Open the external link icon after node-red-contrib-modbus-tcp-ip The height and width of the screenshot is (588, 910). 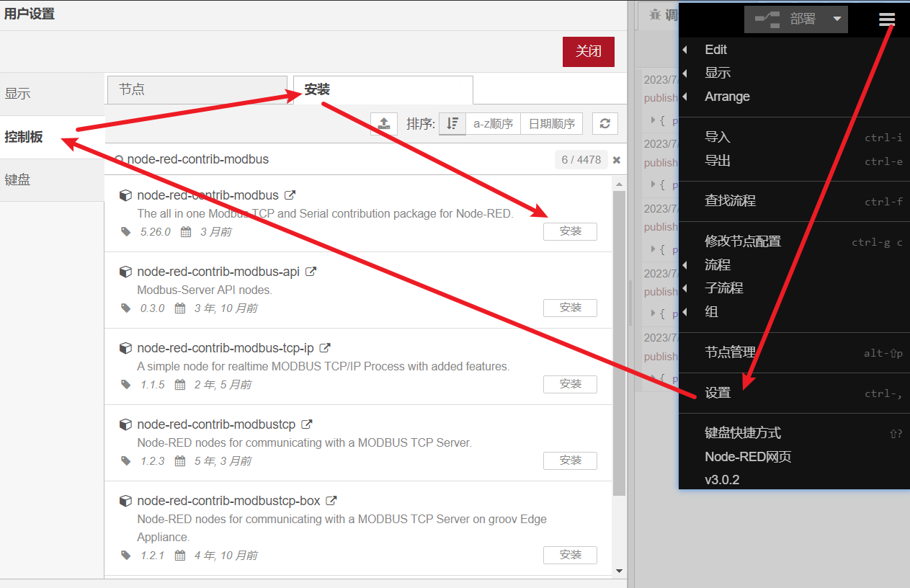coord(325,348)
